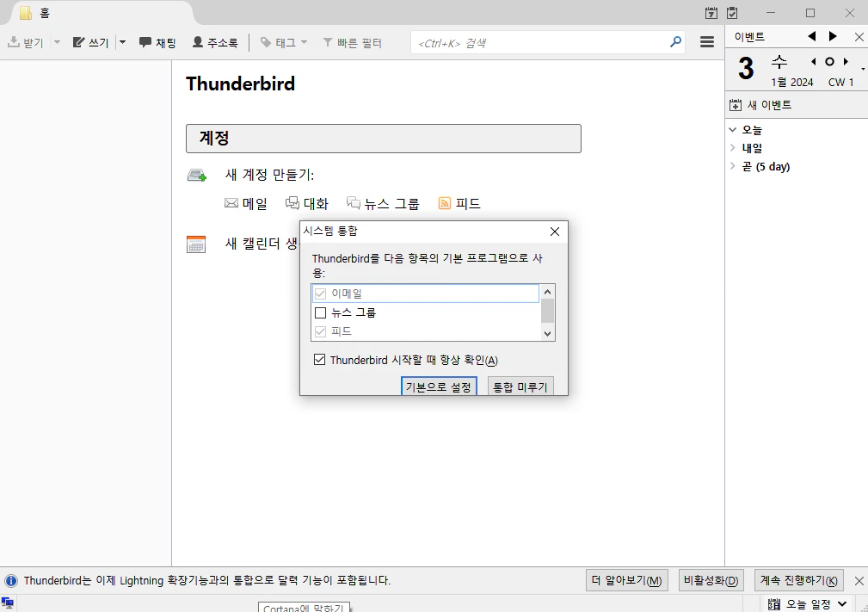868x612 pixels.
Task: Click the 계속 진행하기 button
Action: click(x=799, y=580)
